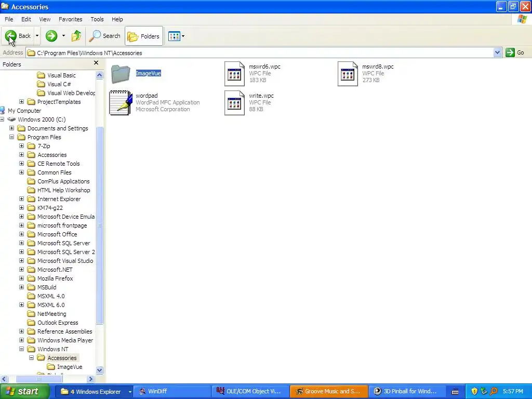Select Visual Basic in the tree
532x399 pixels.
[x=61, y=75]
